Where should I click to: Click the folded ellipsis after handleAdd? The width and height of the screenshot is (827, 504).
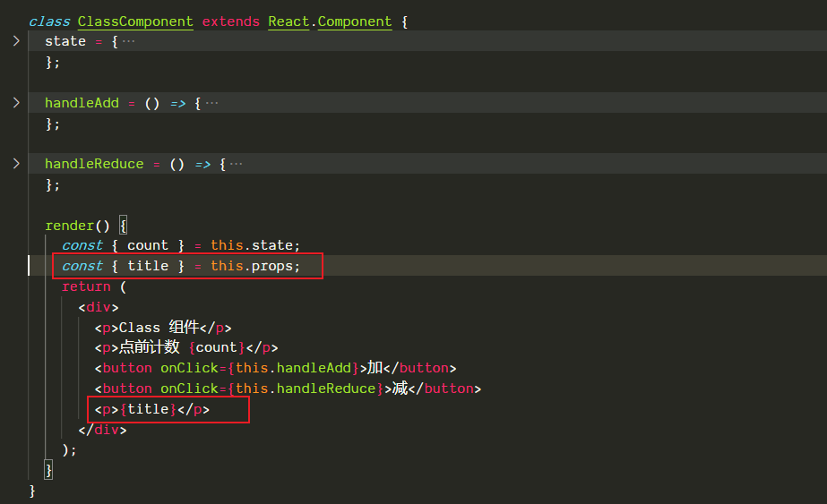coord(211,103)
